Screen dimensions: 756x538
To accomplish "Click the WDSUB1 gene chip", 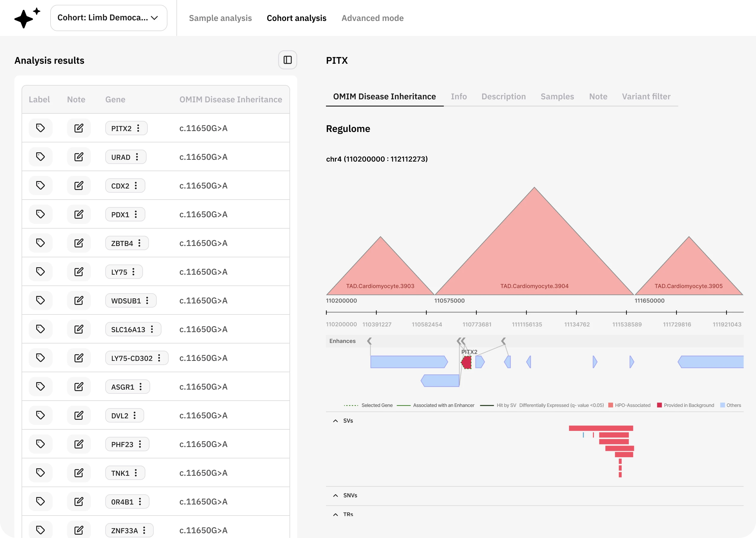I will [131, 300].
